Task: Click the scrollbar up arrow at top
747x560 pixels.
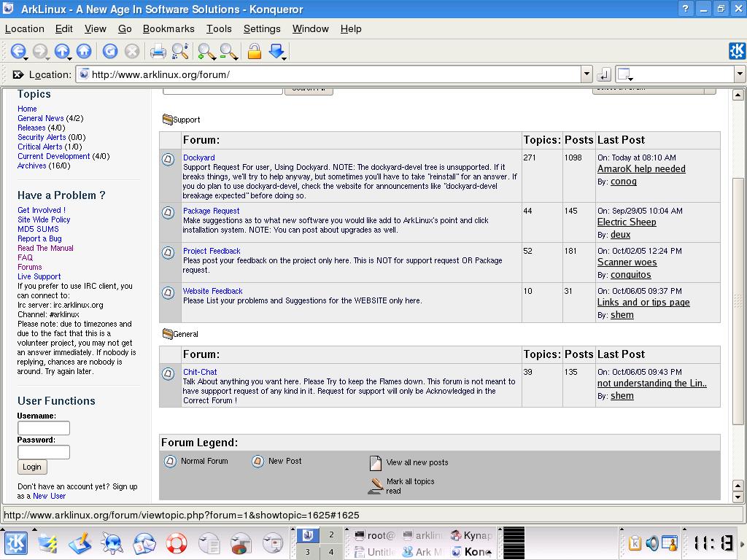Action: (x=738, y=94)
